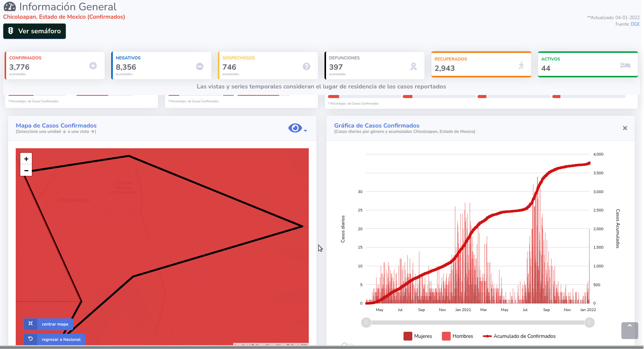Image resolution: width=644 pixels, height=349 pixels.
Task: Click the Información General page heading
Action: click(68, 7)
